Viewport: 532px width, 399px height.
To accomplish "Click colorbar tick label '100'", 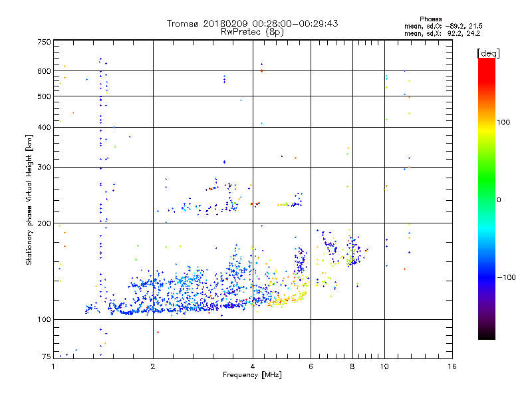I will [503, 122].
